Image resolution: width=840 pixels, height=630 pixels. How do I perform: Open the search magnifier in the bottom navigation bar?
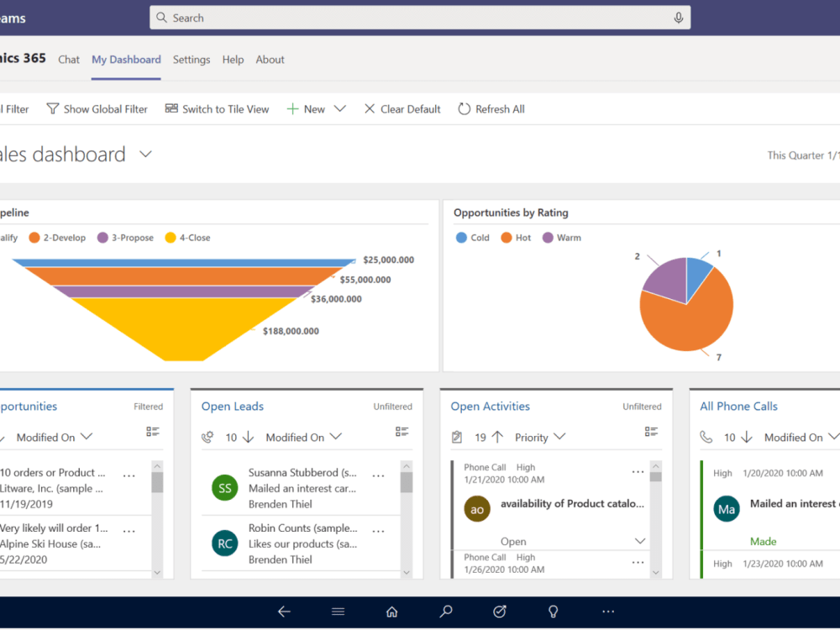(445, 612)
